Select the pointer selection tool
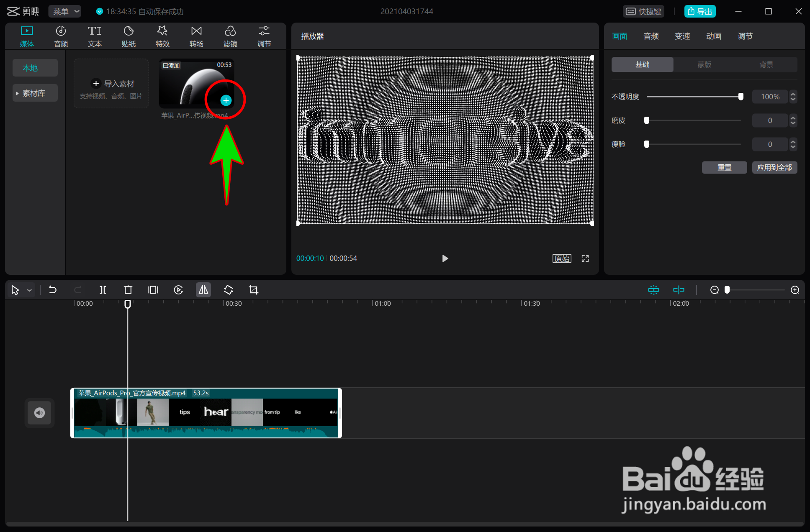This screenshot has width=810, height=532. [15, 290]
